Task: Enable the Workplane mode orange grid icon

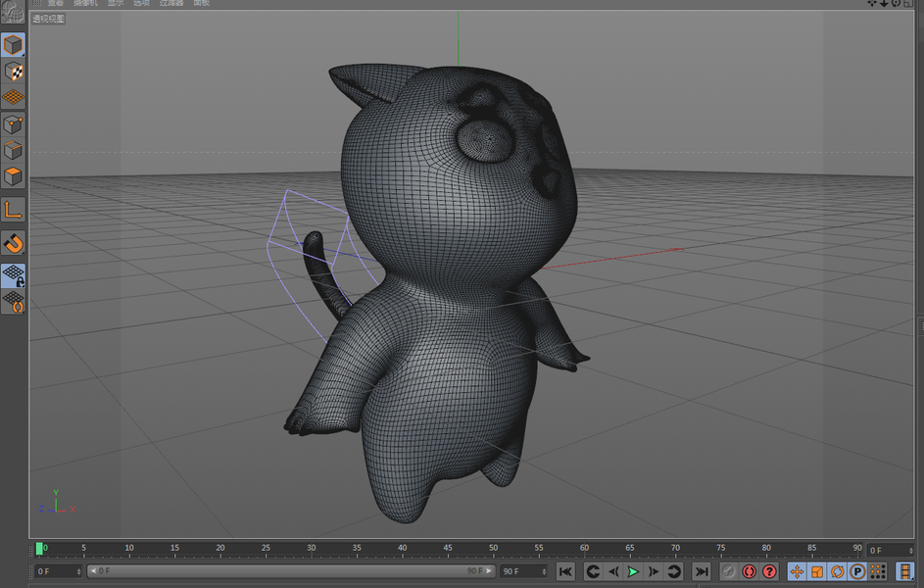Action: pos(13,97)
